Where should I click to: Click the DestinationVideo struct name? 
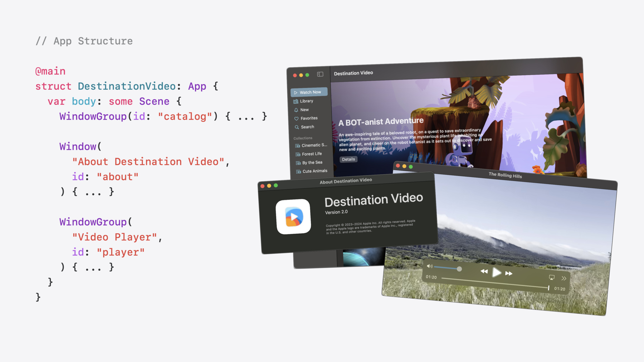(x=127, y=86)
